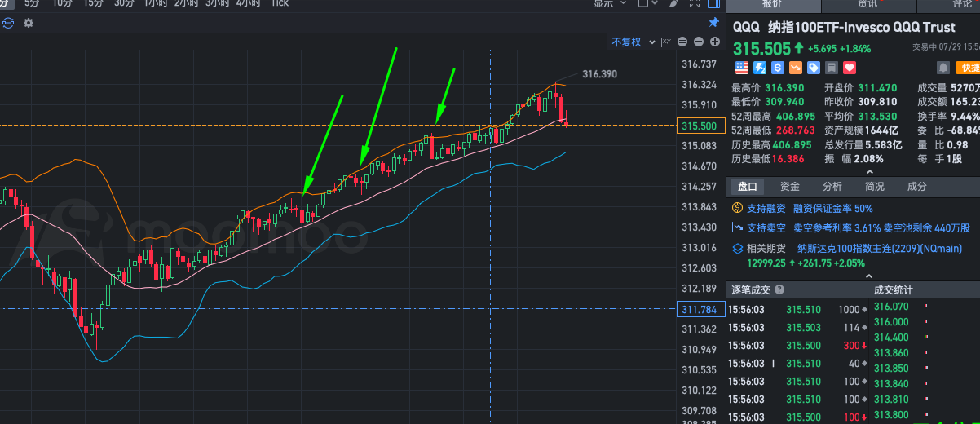Select the 盘口 order book tab
This screenshot has width=980, height=424.
pos(748,187)
